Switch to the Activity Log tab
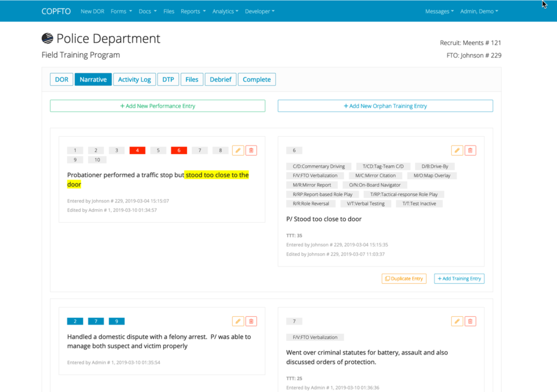Screen dimensions: 557x392 134,79
